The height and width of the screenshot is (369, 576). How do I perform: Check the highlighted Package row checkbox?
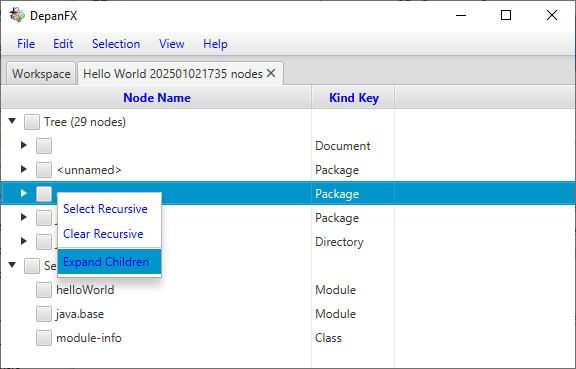[x=44, y=194]
